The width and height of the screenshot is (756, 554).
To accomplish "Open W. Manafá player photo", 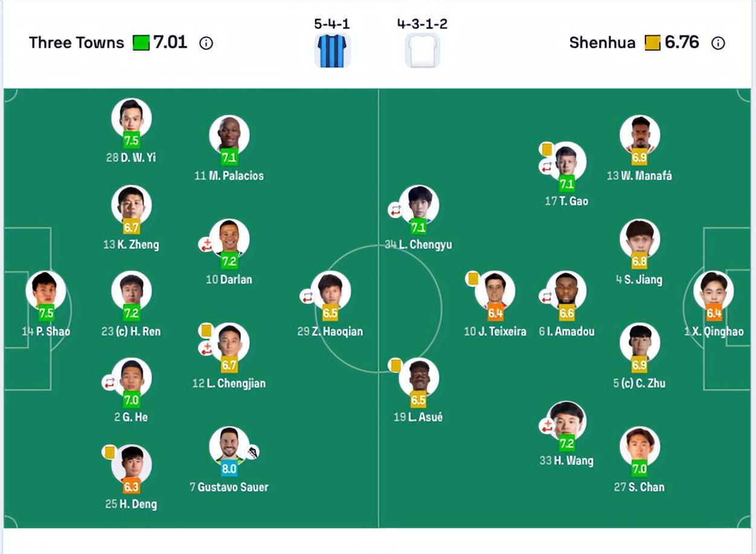I will [x=639, y=134].
